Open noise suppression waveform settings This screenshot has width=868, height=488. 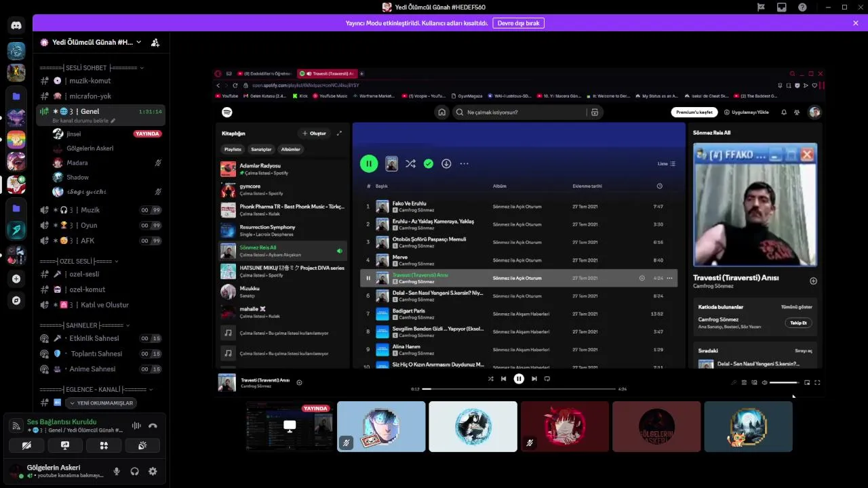click(136, 426)
